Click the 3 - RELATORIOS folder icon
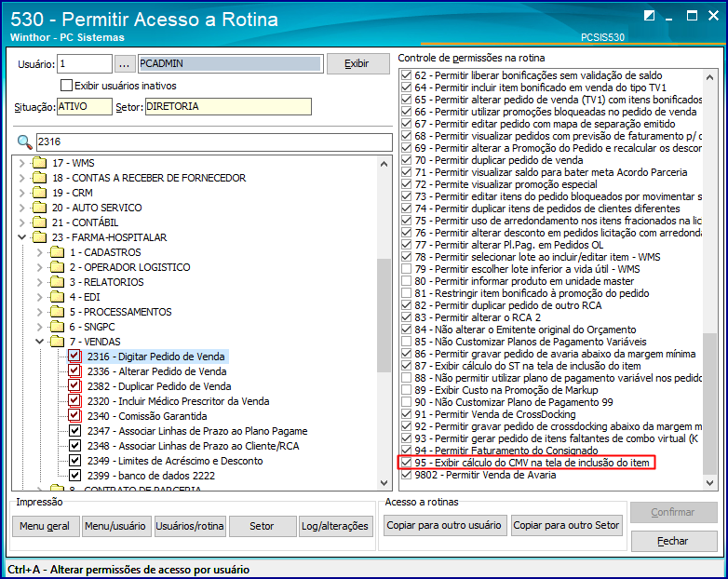 click(x=58, y=282)
